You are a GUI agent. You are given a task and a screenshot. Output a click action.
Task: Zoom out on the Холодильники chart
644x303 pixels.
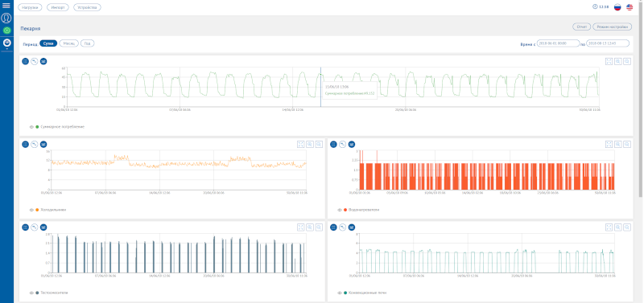click(319, 145)
